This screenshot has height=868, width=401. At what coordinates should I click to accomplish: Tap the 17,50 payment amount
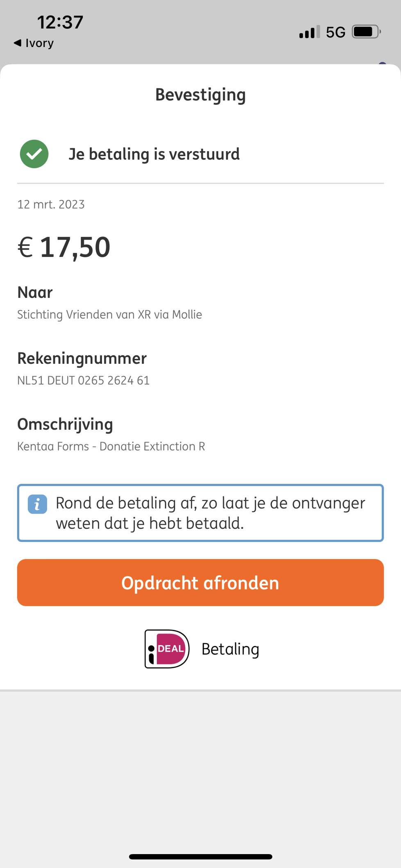point(75,247)
